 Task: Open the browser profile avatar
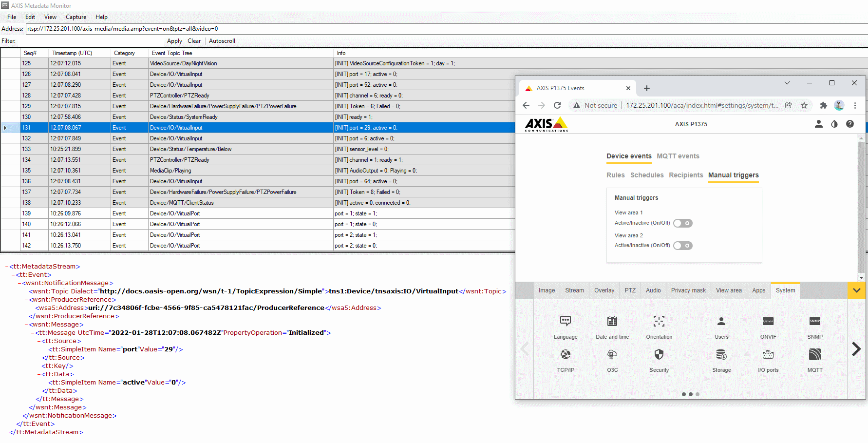[x=839, y=105]
